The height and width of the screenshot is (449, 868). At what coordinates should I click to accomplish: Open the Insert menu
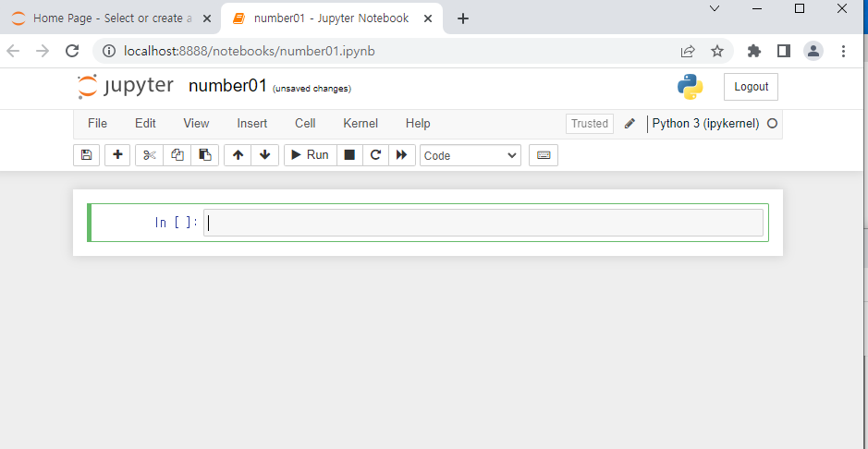(252, 123)
